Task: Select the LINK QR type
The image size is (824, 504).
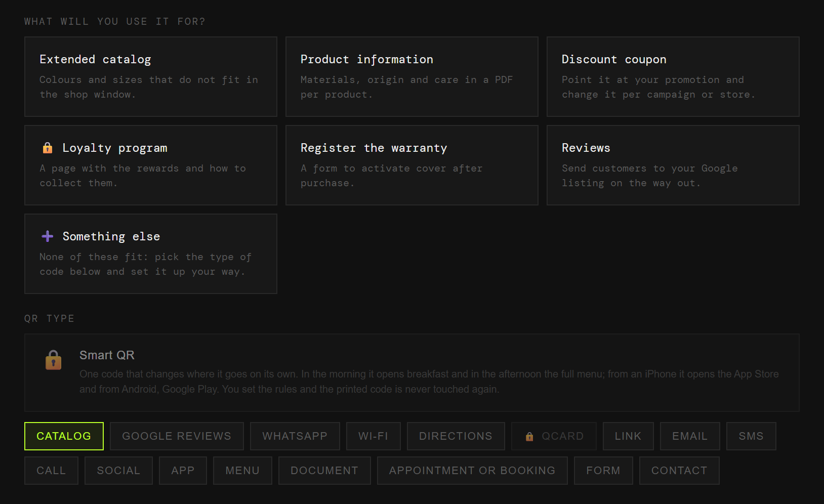Action: pyautogui.click(x=628, y=436)
